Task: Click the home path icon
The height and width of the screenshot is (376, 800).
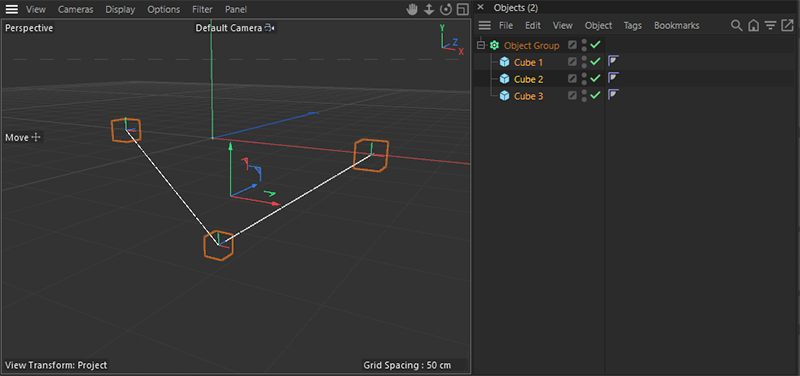Action: [753, 26]
